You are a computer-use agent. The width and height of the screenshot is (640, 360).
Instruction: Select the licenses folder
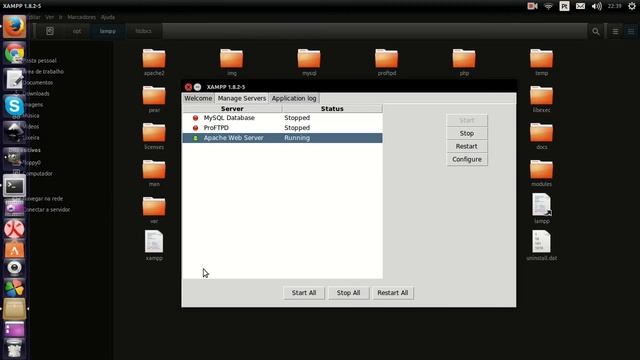pos(154,136)
